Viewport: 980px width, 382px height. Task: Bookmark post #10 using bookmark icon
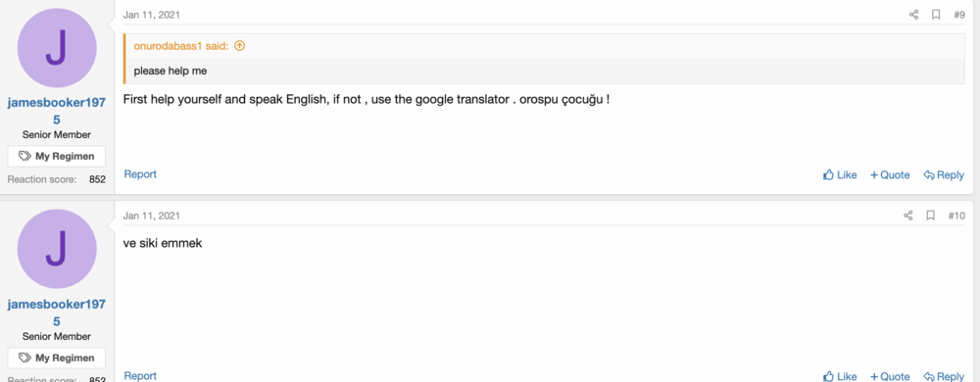[x=930, y=215]
